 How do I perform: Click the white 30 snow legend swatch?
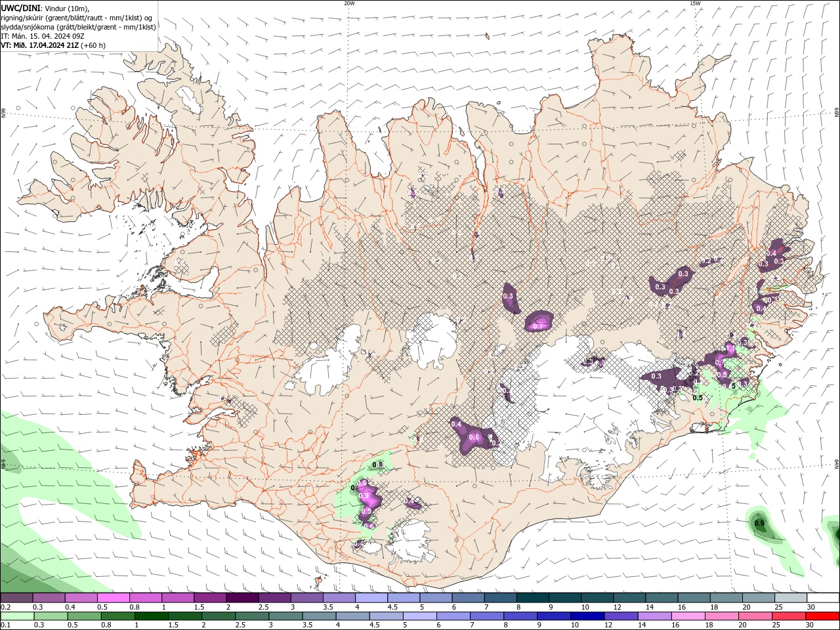click(823, 598)
